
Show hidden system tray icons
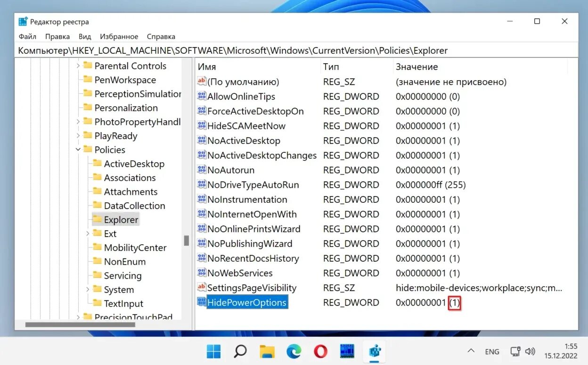(471, 351)
